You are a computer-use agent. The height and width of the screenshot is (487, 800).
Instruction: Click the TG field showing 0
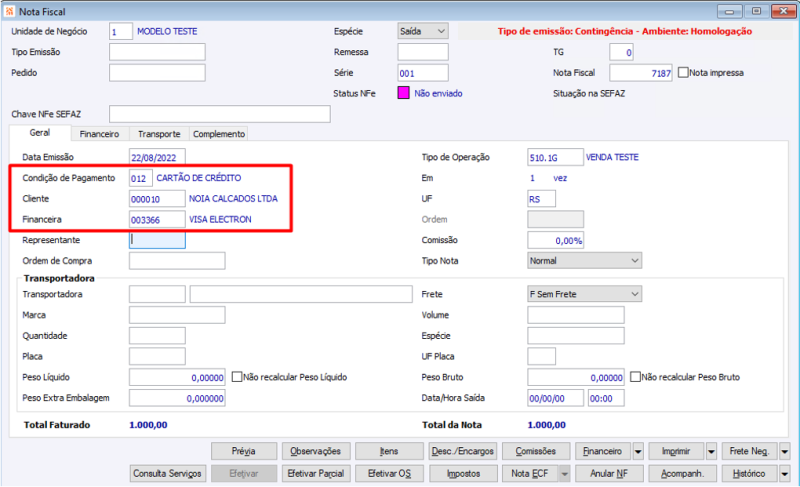tap(621, 52)
